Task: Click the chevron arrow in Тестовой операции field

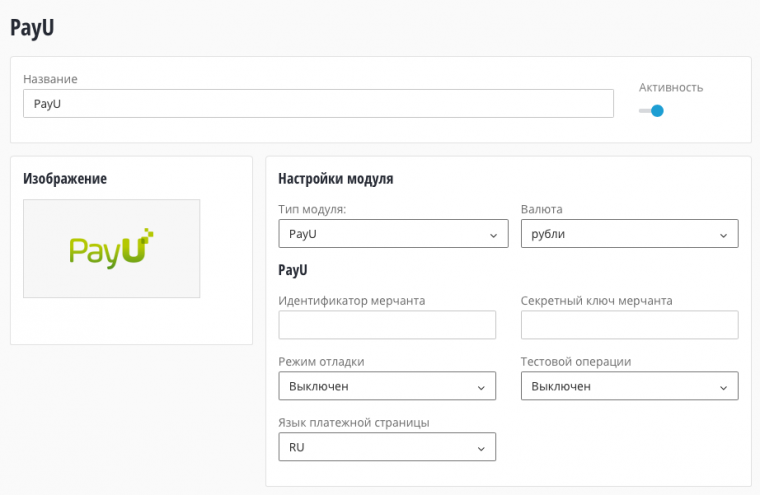Action: pos(724,387)
